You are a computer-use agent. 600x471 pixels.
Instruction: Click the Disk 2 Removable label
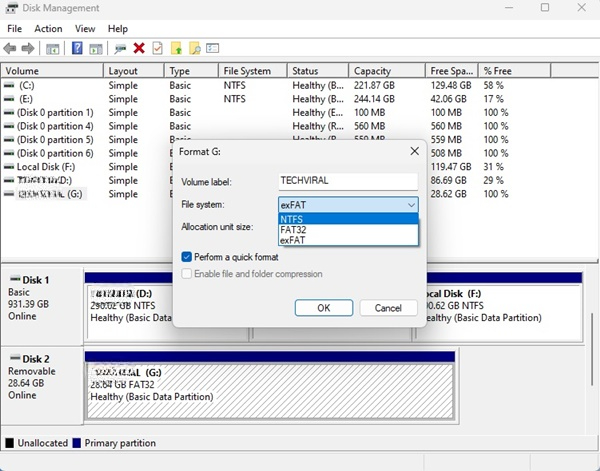pyautogui.click(x=31, y=371)
